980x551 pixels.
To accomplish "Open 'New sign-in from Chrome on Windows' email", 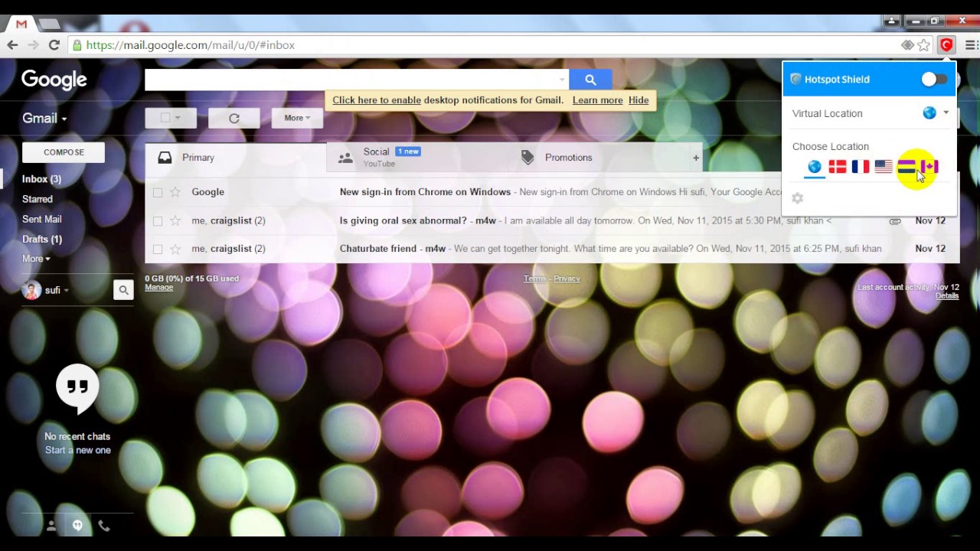I will pyautogui.click(x=425, y=192).
